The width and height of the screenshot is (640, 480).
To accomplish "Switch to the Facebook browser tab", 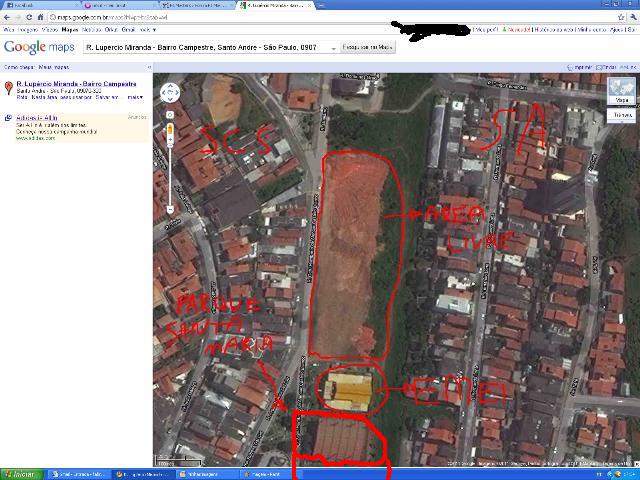I will point(40,5).
